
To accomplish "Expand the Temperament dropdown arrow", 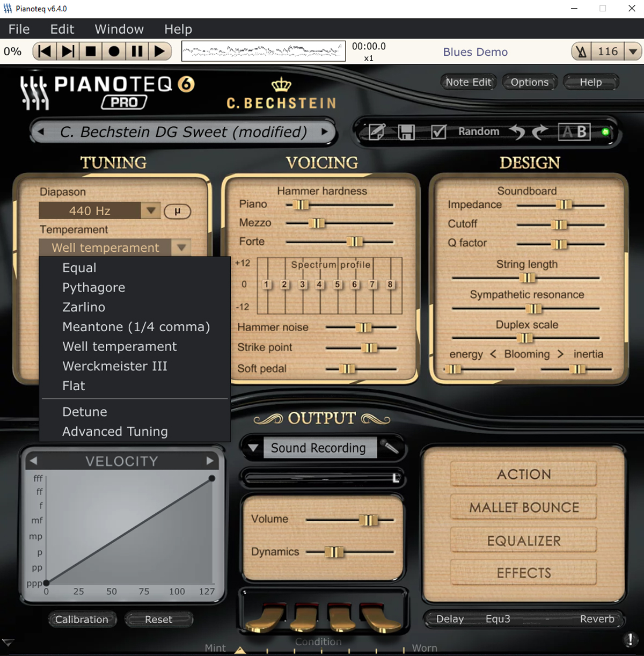I will [x=181, y=247].
